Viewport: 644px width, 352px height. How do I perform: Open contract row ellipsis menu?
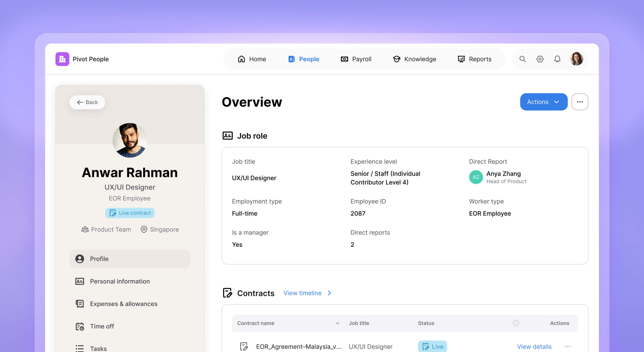(x=568, y=347)
